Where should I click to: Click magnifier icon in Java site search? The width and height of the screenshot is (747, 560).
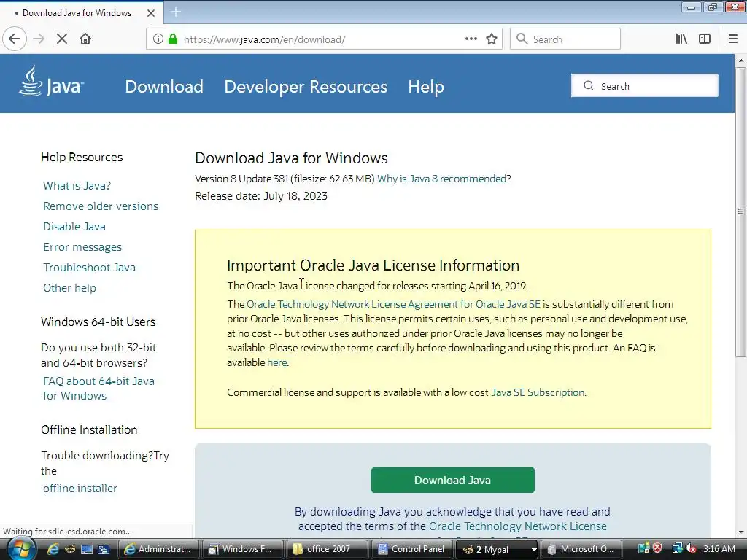point(589,85)
